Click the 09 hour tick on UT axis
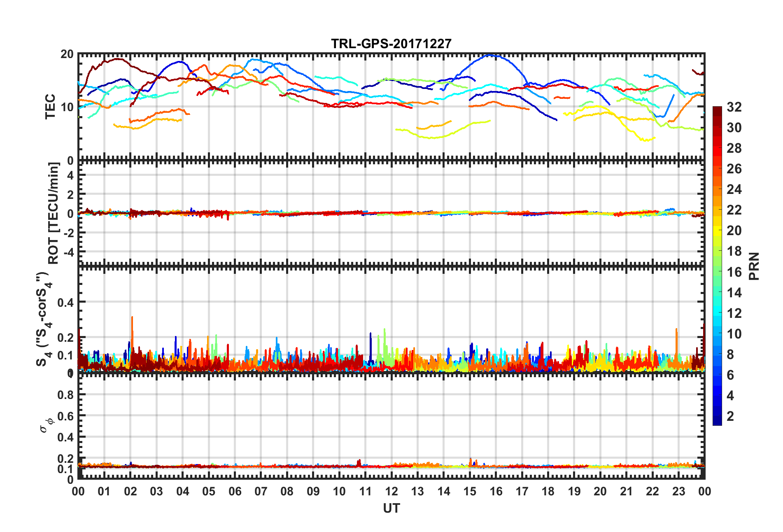The height and width of the screenshot is (532, 783). 313,491
